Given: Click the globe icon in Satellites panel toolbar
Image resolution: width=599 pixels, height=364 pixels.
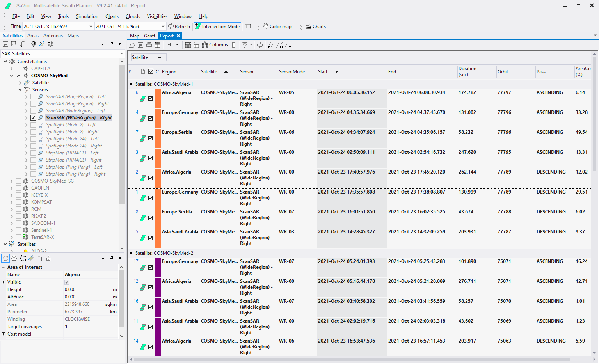Looking at the screenshot, I should (34, 44).
